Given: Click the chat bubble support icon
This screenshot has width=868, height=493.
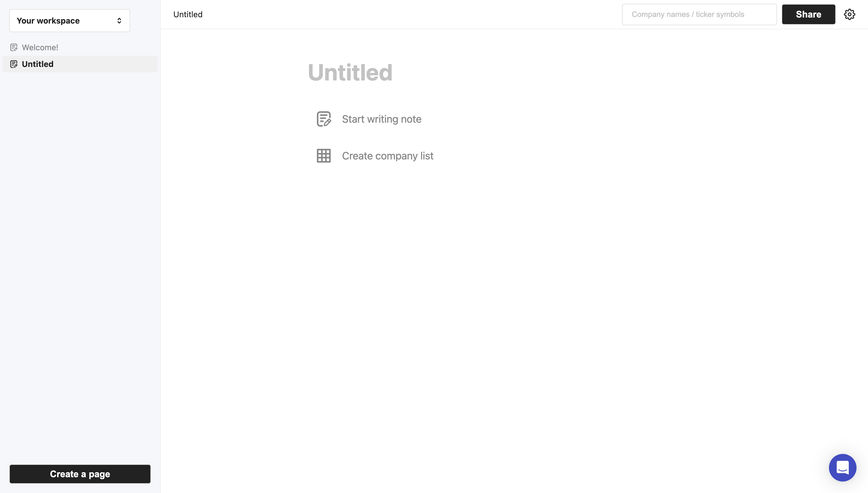Looking at the screenshot, I should coord(842,467).
